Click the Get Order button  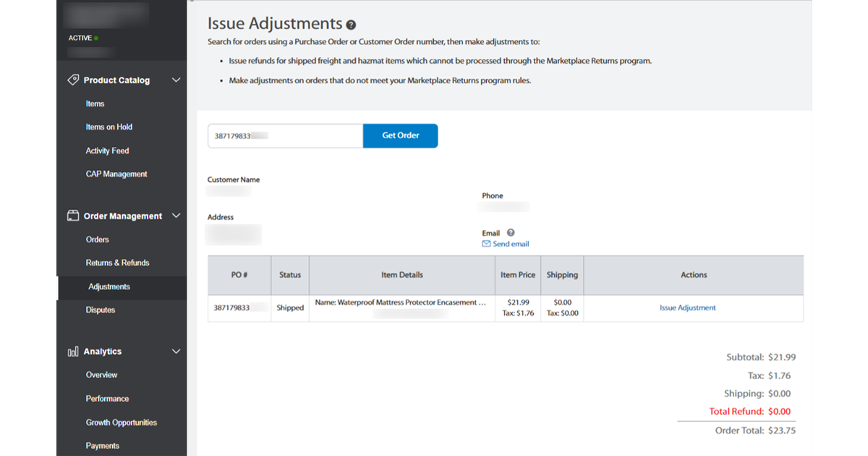[x=400, y=135]
